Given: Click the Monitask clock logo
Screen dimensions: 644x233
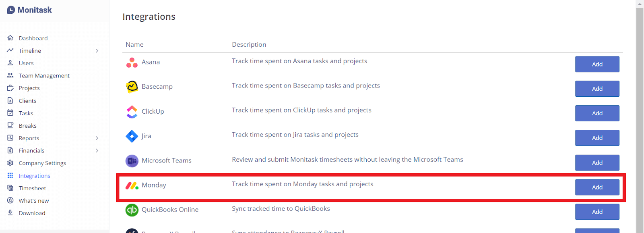Looking at the screenshot, I should [10, 10].
